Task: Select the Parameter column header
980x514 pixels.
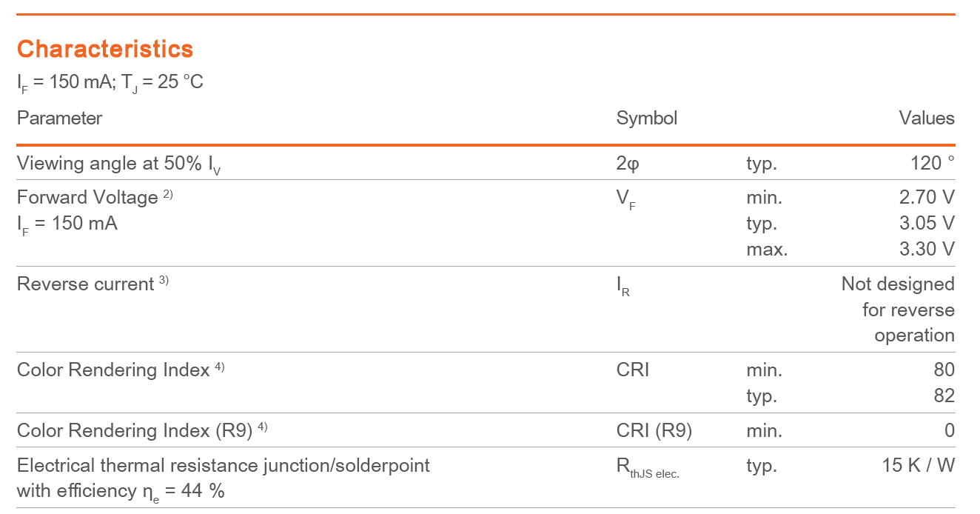Action: click(59, 119)
